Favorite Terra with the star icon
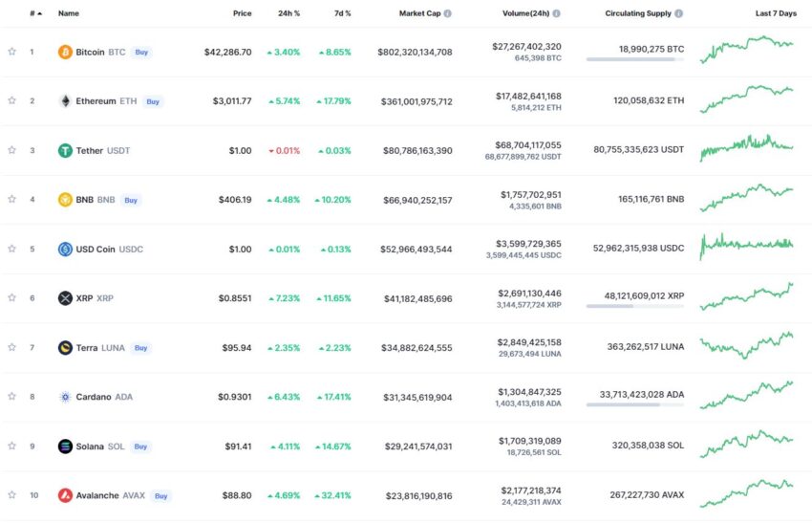This screenshot has height=523, width=812. tap(11, 347)
